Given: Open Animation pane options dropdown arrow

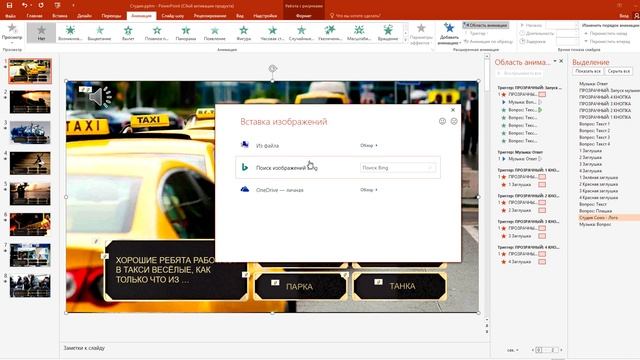Looking at the screenshot, I should (x=555, y=61).
